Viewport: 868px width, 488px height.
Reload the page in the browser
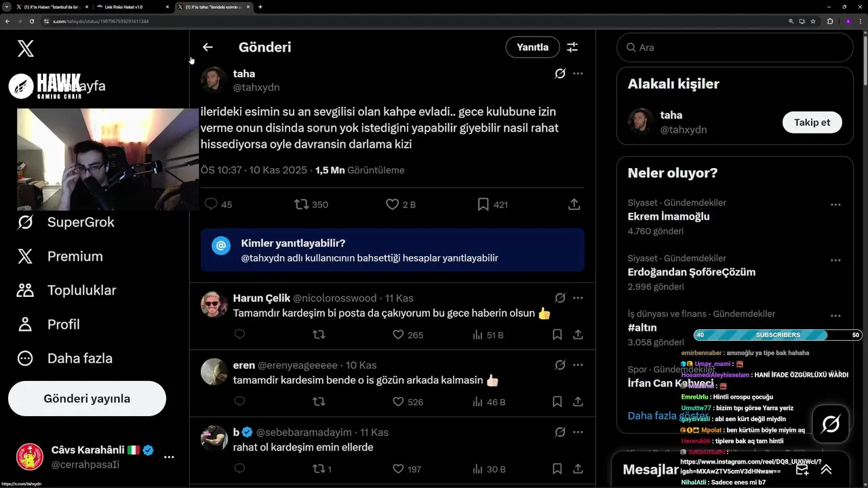tap(31, 21)
